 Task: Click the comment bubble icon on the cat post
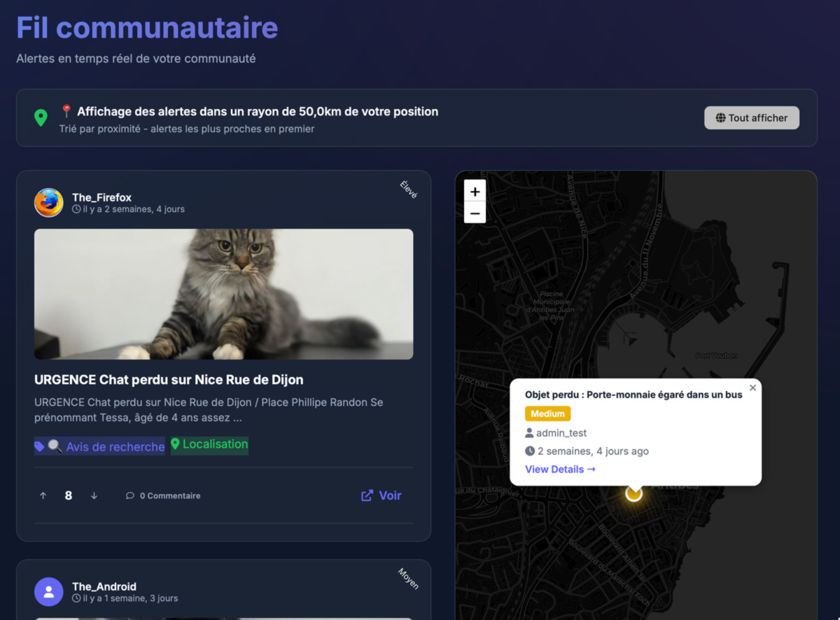129,495
